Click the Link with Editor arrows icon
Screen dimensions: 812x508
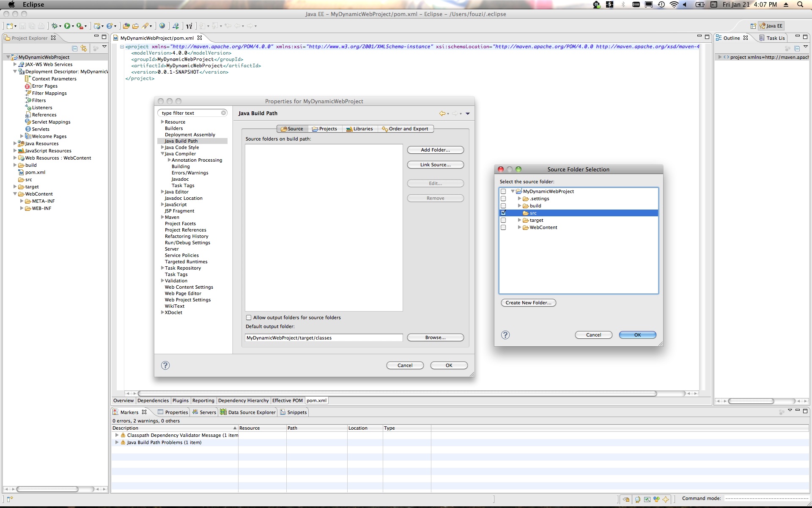(x=84, y=48)
